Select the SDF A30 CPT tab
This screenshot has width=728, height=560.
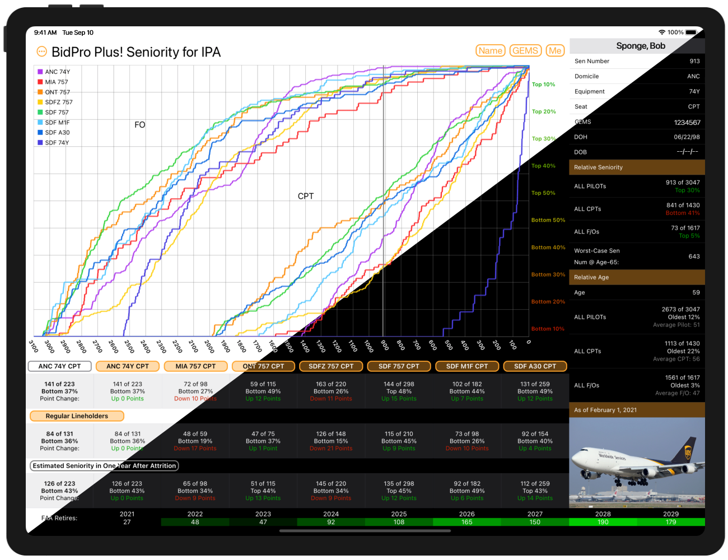(535, 366)
